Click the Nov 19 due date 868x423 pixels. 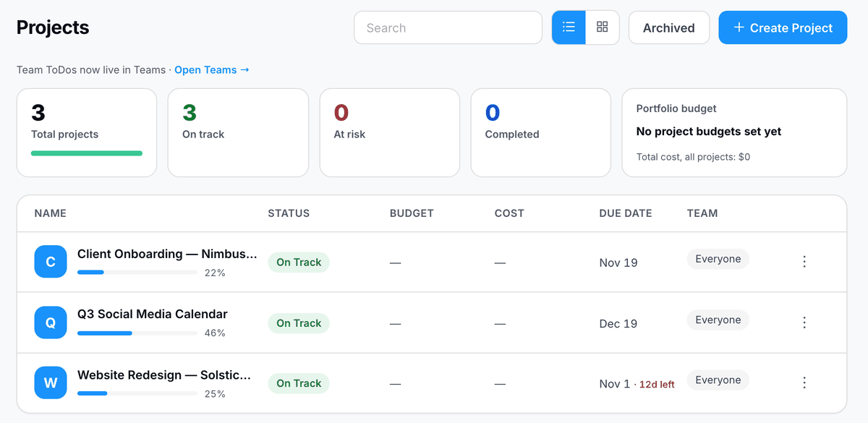pos(618,262)
